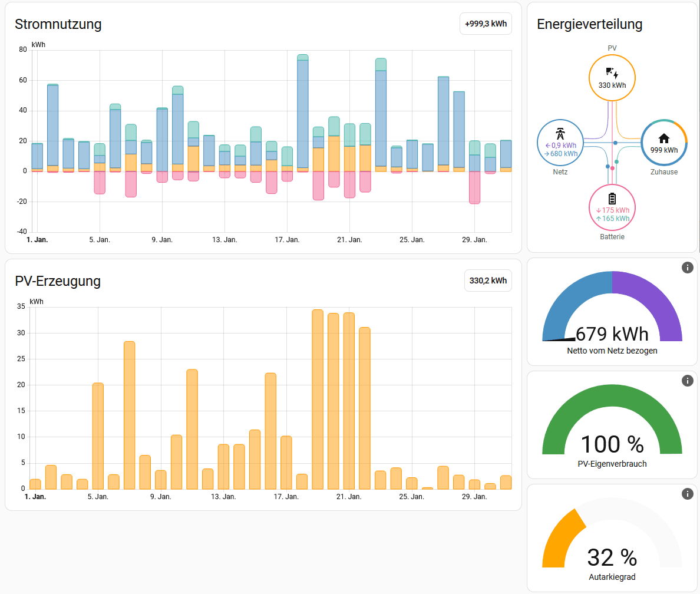Screen dimensions: 700x594
Task: Click the Batterie label under the battery circle
Action: point(612,237)
